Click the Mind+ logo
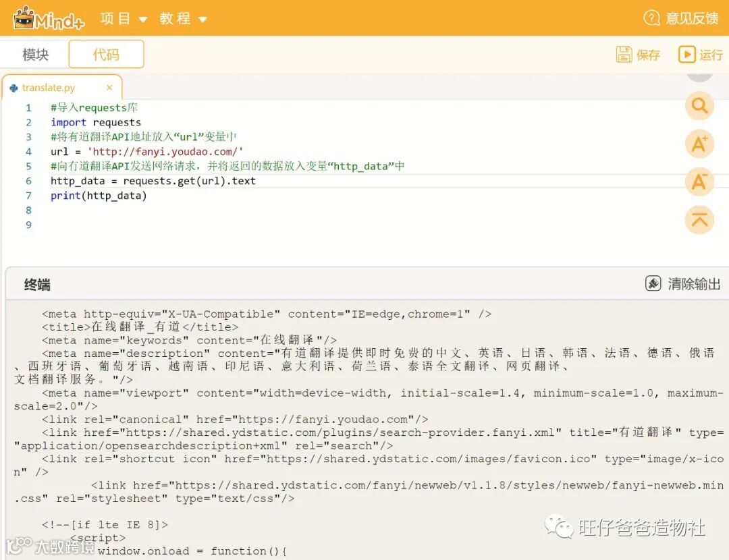Image resolution: width=729 pixels, height=560 pixels. tap(49, 18)
